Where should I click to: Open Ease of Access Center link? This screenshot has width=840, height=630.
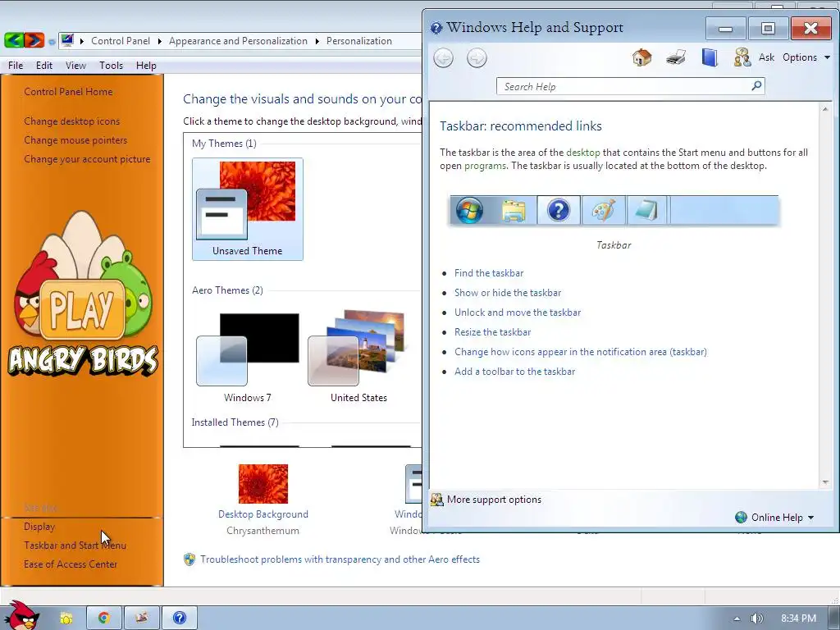(71, 564)
